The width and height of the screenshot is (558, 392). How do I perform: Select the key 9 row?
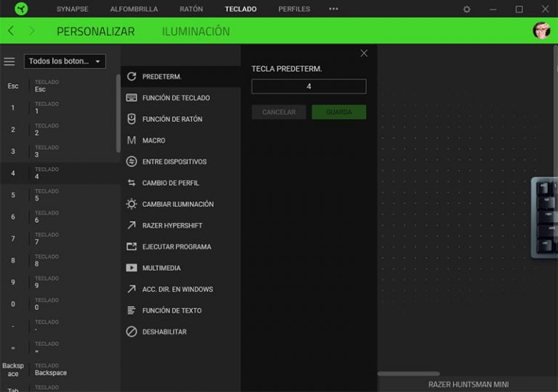point(59,282)
